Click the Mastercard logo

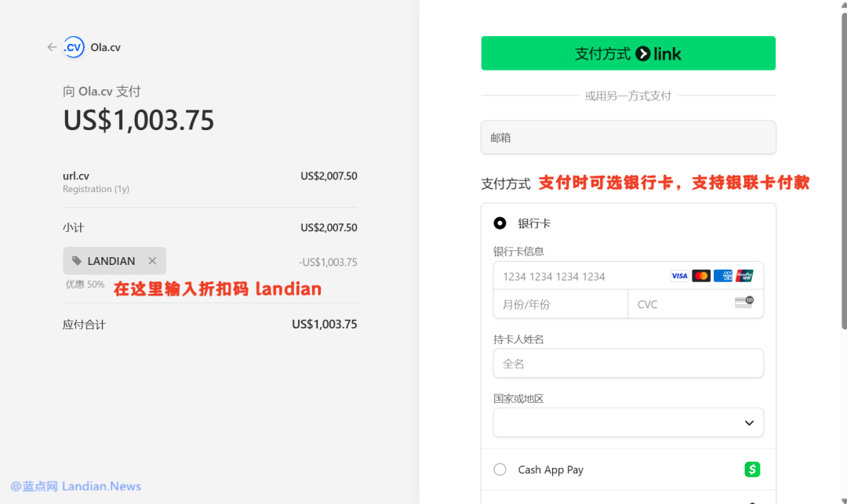point(701,276)
